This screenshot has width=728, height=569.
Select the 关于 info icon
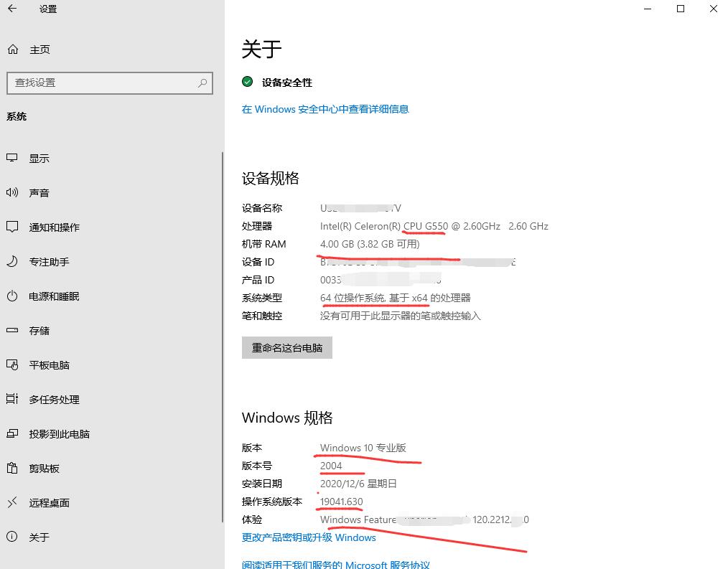click(x=12, y=537)
